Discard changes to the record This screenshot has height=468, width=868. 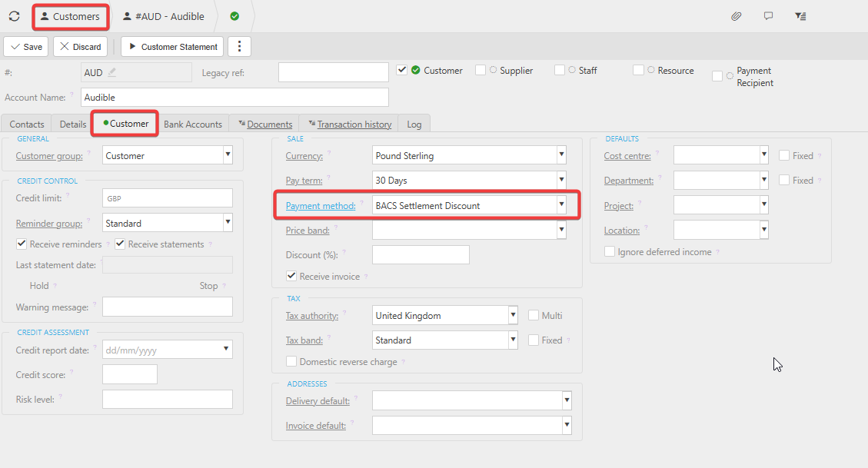point(80,46)
